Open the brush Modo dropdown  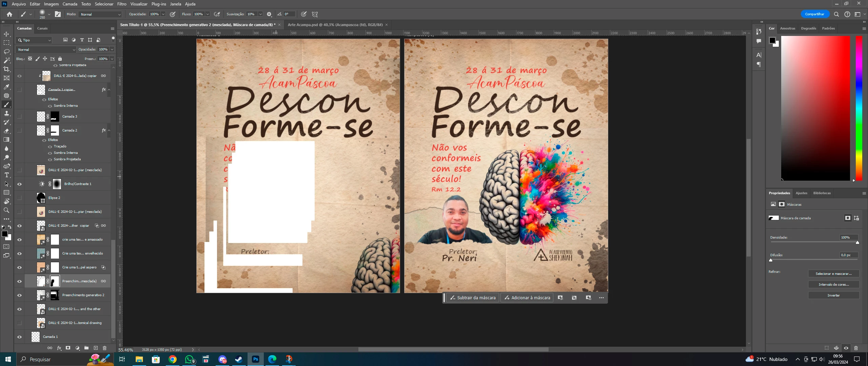click(x=100, y=14)
